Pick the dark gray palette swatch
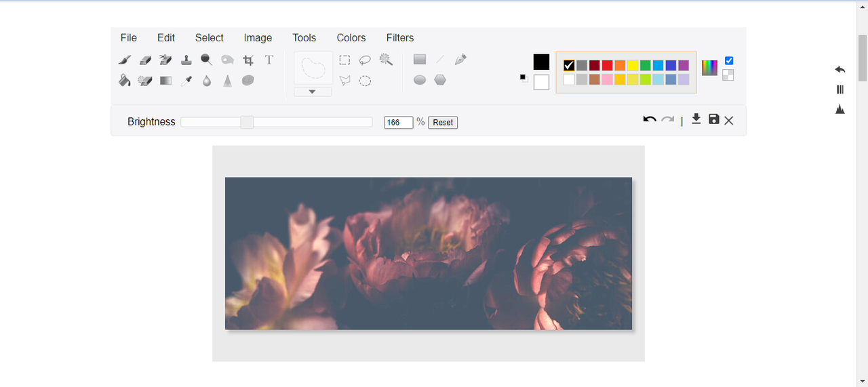 click(582, 66)
